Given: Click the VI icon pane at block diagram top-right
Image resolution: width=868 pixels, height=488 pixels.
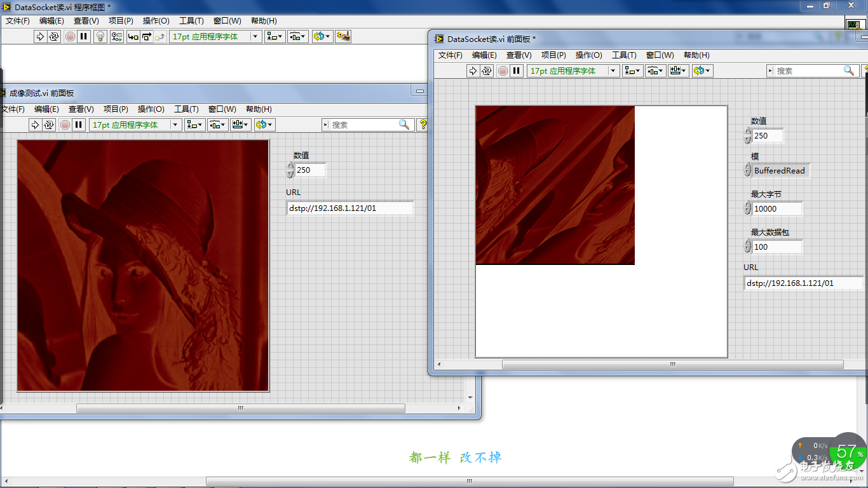Looking at the screenshot, I should coord(853,24).
